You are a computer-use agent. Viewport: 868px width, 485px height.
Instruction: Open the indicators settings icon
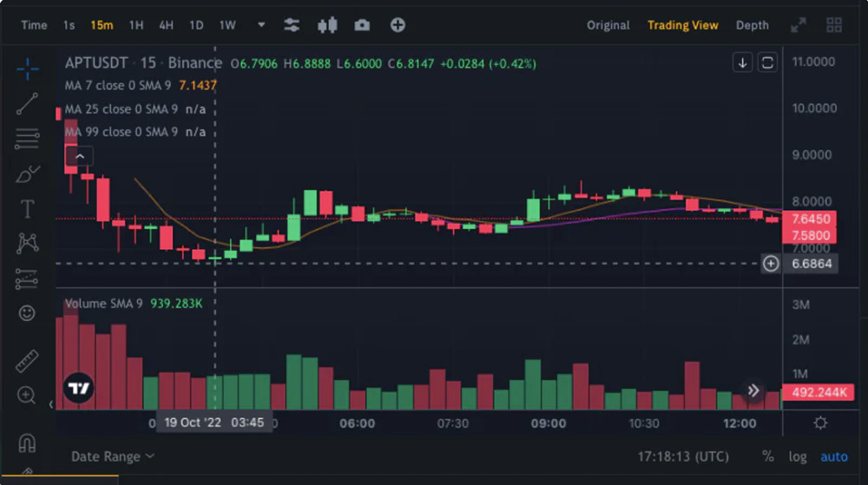click(293, 25)
